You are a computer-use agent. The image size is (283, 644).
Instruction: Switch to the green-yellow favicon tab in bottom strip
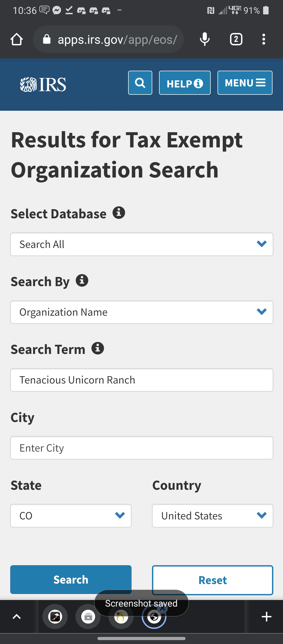[x=121, y=617]
